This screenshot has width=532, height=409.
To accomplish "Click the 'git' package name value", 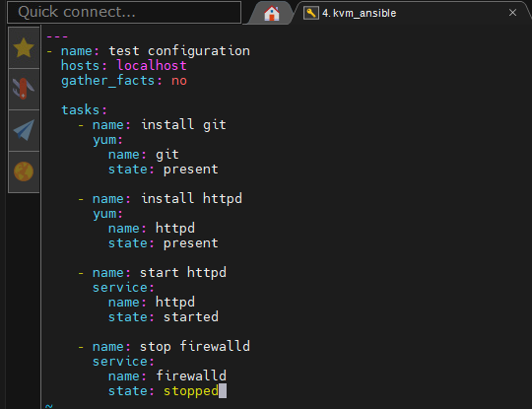I will (166, 155).
